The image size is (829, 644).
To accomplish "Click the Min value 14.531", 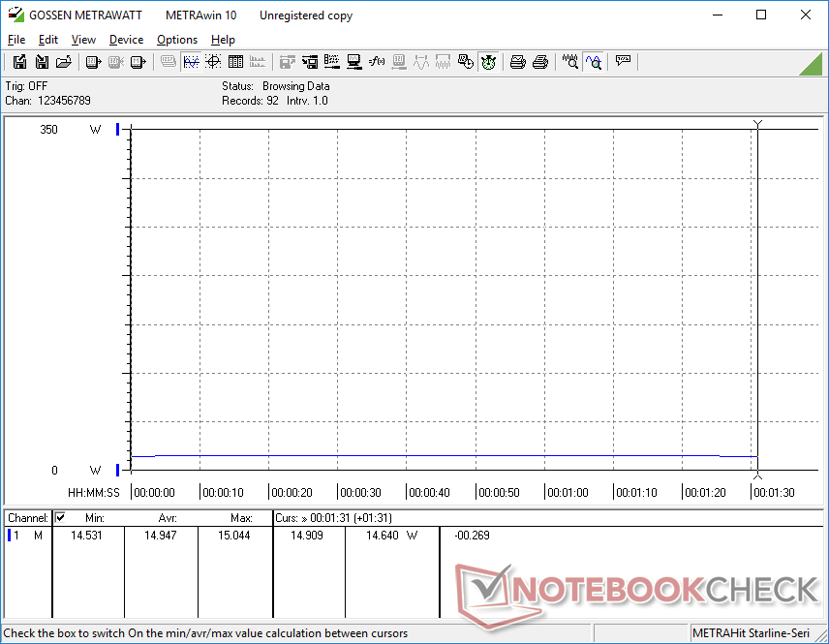I will click(86, 536).
